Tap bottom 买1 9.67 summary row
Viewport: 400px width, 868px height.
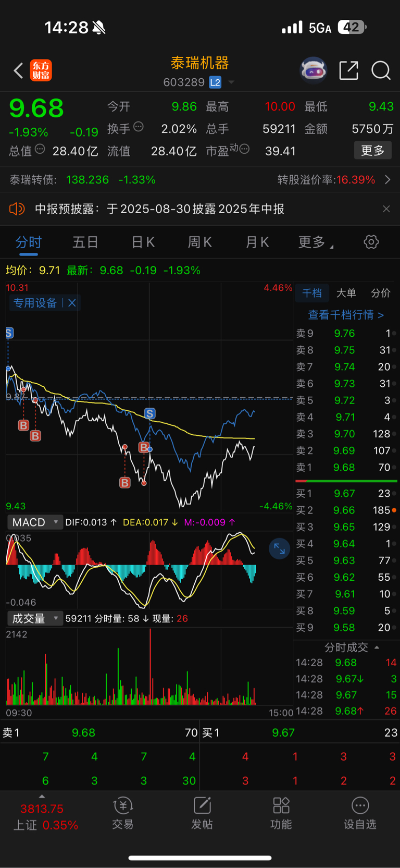coord(300,733)
